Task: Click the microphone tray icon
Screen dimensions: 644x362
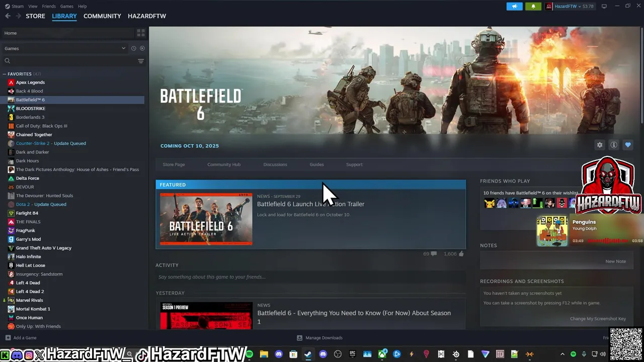Action: [584, 354]
